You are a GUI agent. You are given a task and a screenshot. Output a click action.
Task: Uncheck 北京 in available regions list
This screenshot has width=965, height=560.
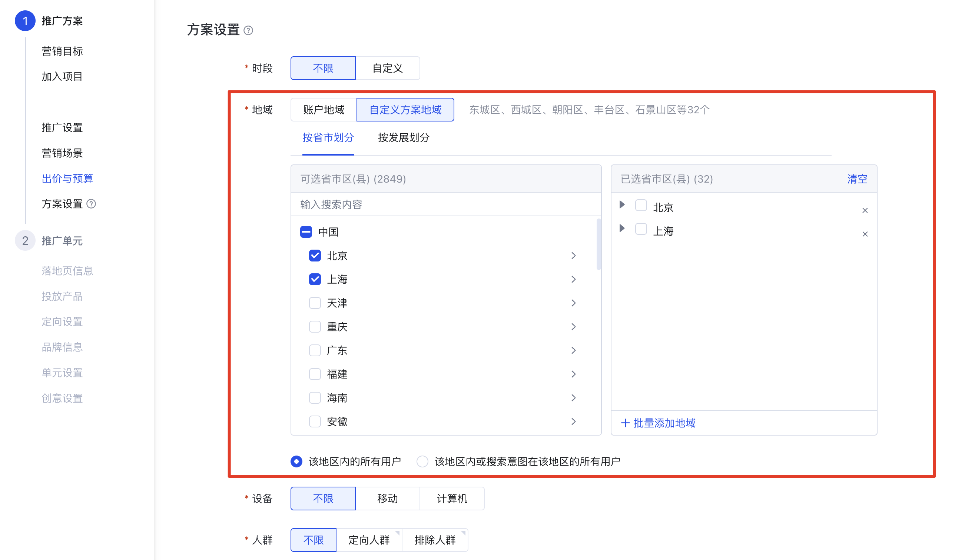click(315, 255)
